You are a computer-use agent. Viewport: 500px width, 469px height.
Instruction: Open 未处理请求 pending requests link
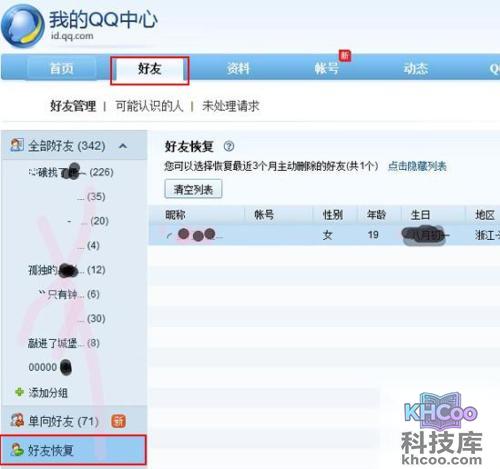[x=230, y=106]
